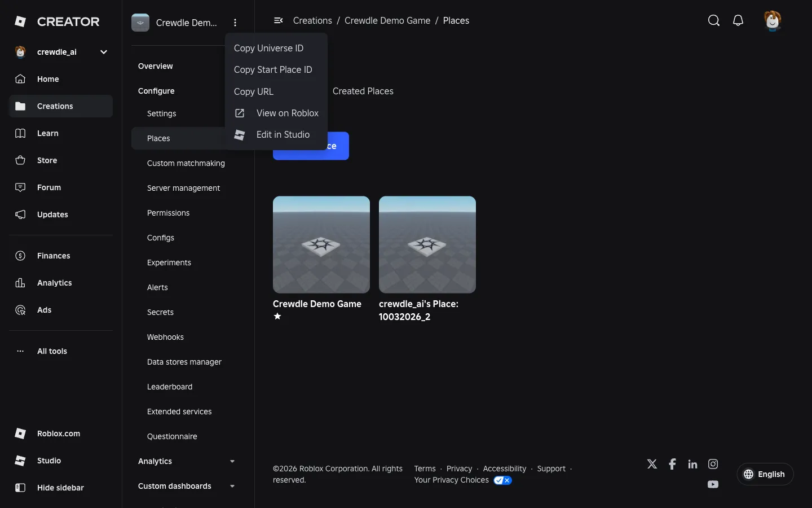Launch Studio from the sidebar icon
This screenshot has height=508, width=812.
coord(20,461)
